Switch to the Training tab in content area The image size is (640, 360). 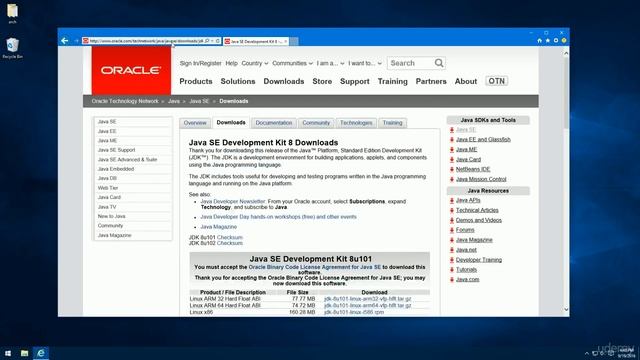click(392, 123)
